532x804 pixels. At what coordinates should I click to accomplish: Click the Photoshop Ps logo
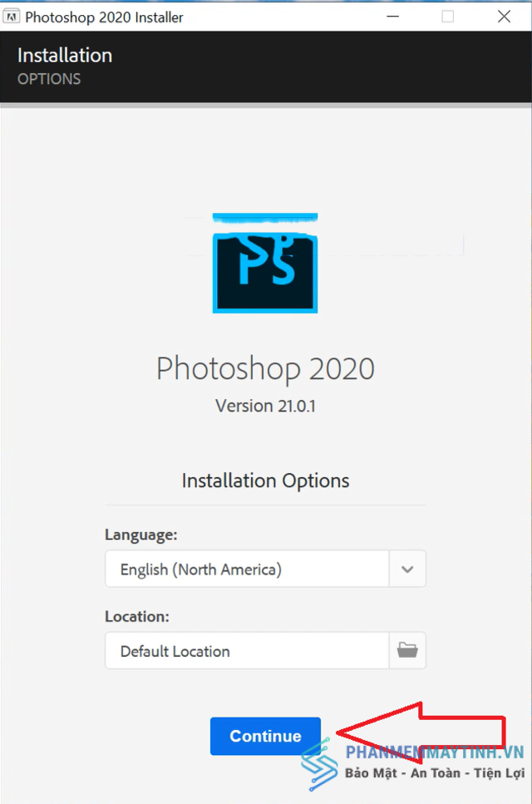tap(265, 263)
